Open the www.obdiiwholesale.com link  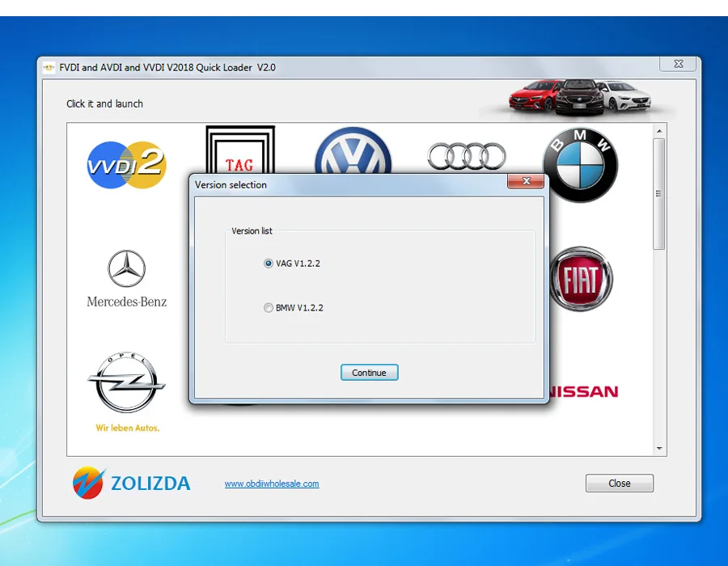tap(272, 484)
